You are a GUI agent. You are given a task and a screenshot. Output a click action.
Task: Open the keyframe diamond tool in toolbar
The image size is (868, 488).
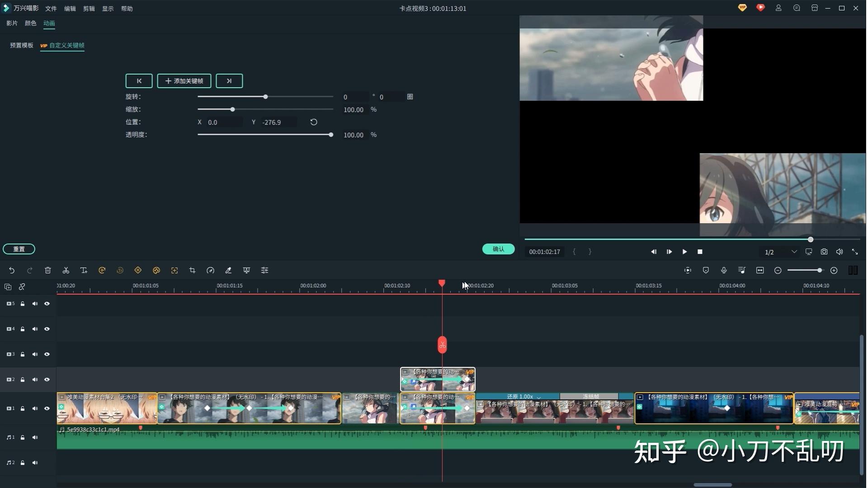tap(138, 270)
